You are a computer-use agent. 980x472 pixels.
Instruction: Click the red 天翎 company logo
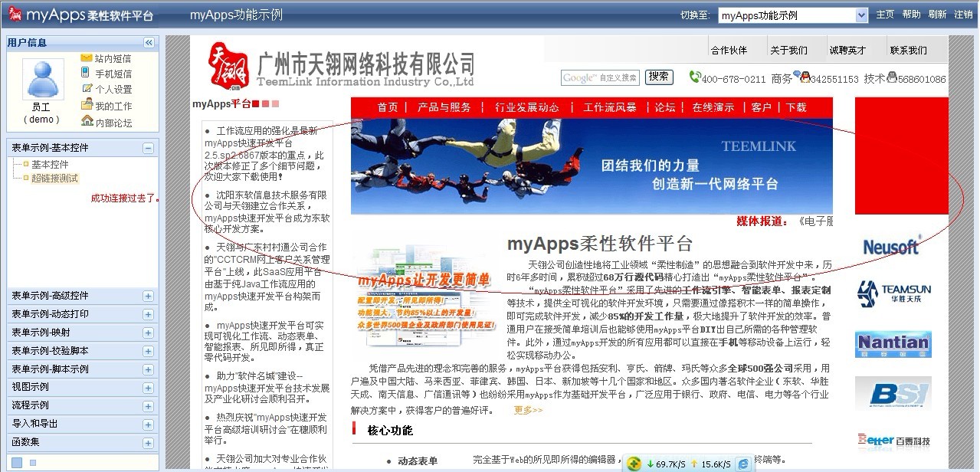pos(229,65)
